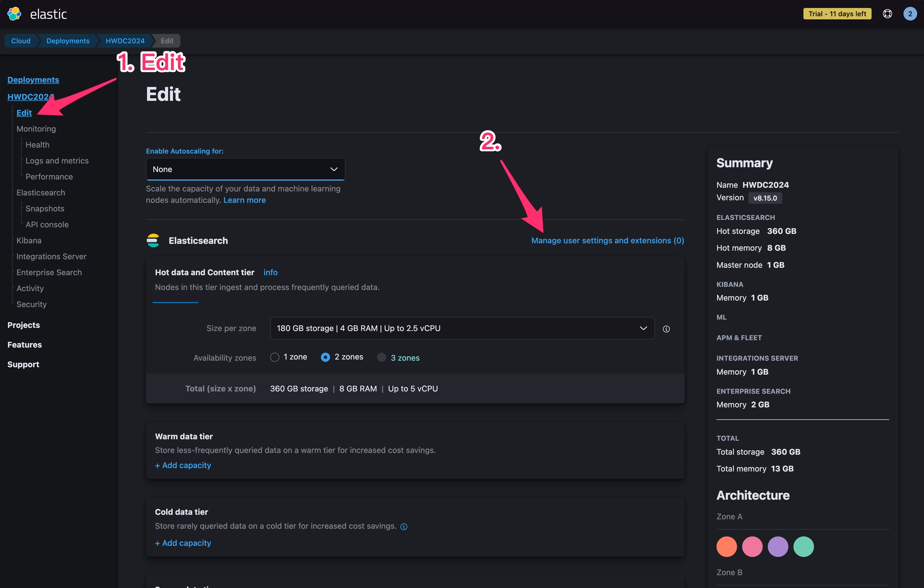924x588 pixels.
Task: Open HWDC2024 deployment in sidebar
Action: (x=30, y=97)
